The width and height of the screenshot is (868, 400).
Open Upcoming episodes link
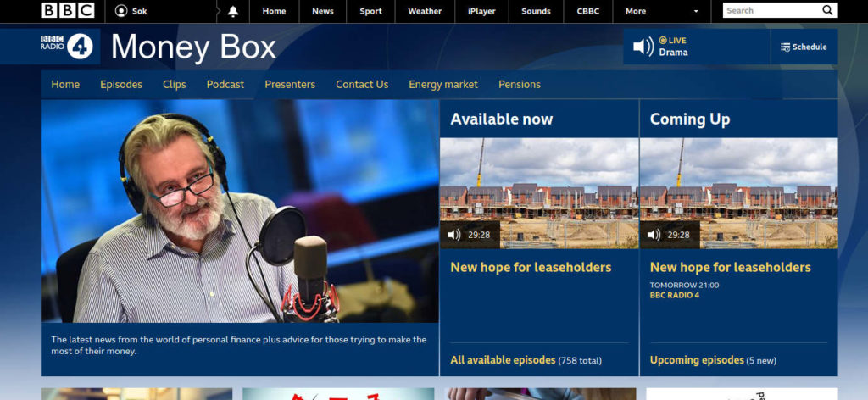click(697, 360)
